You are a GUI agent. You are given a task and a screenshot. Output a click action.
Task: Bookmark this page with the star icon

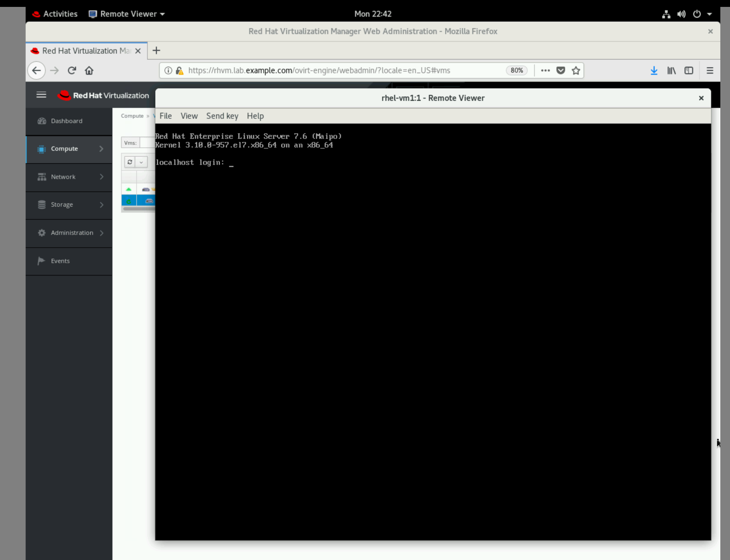[x=576, y=70]
